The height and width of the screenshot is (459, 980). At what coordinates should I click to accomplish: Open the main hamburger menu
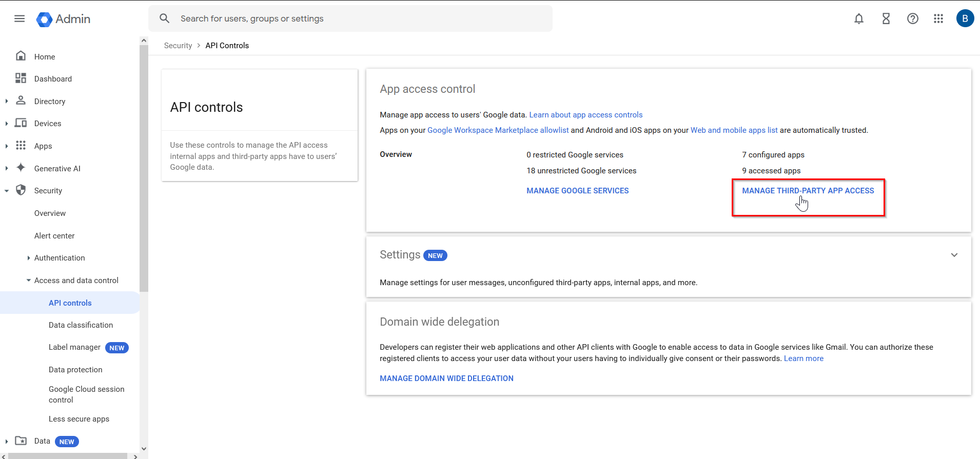(19, 19)
